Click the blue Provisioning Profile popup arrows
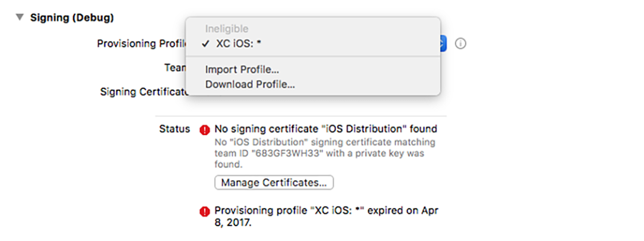This screenshot has height=241, width=644. [443, 43]
